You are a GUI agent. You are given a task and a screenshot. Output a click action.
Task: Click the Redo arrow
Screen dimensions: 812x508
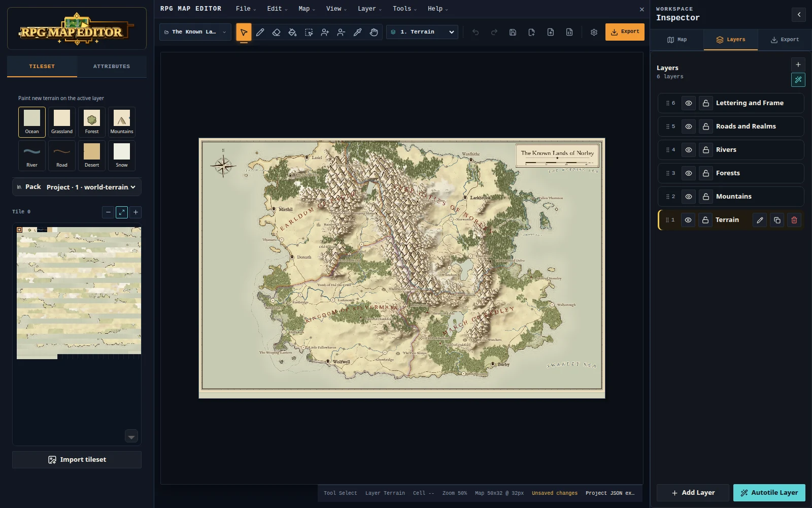494,32
